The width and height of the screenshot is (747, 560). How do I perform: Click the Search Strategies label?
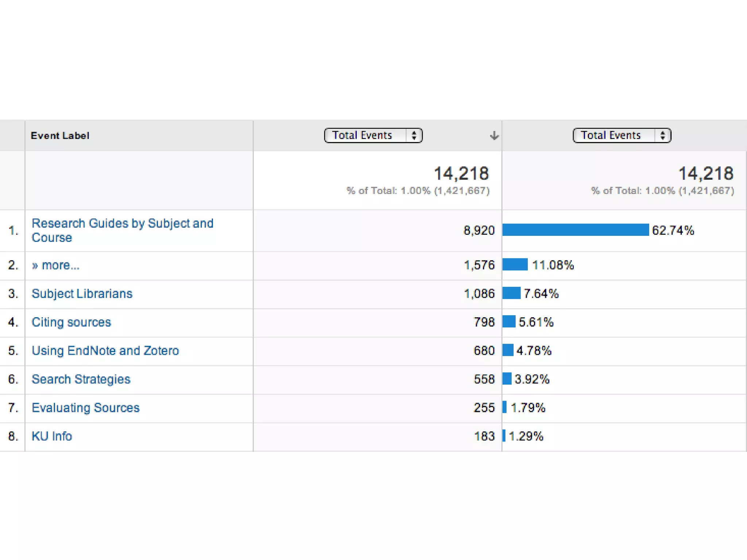point(81,379)
